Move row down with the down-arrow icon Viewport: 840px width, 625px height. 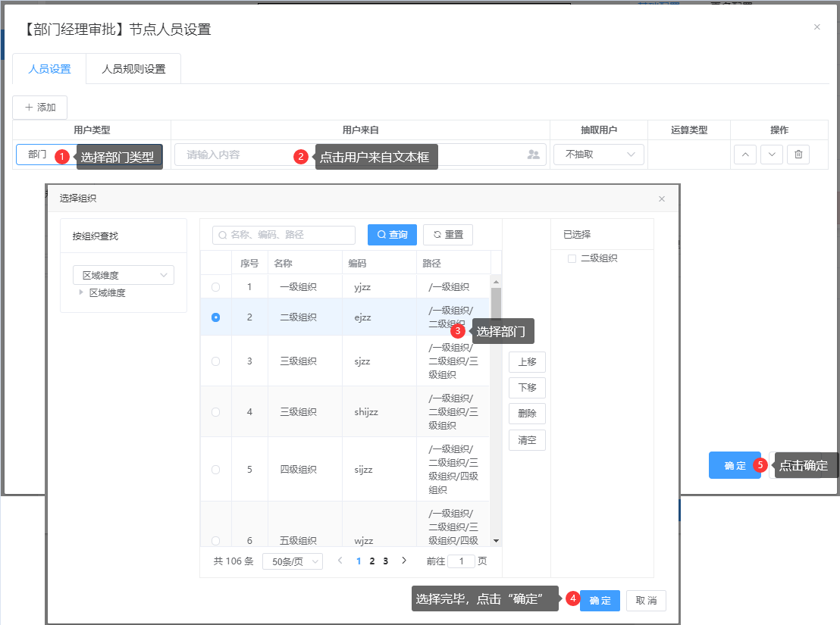[x=772, y=155]
